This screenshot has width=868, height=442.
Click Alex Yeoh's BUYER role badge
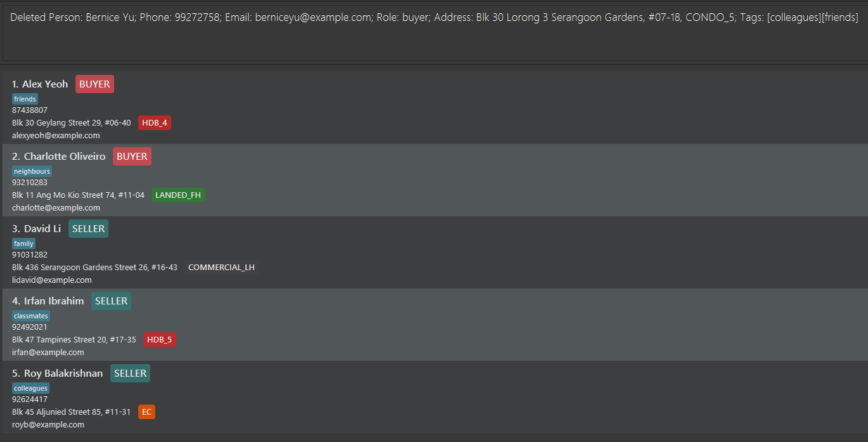pos(94,84)
